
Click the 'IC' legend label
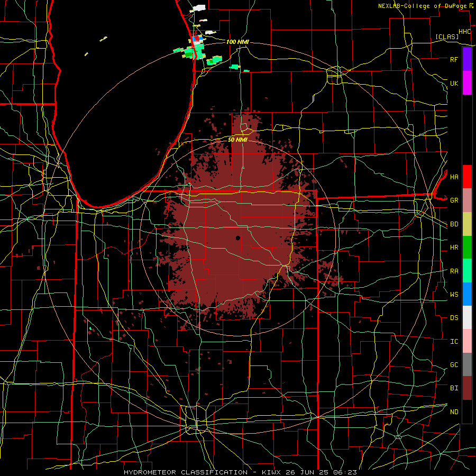(454, 342)
